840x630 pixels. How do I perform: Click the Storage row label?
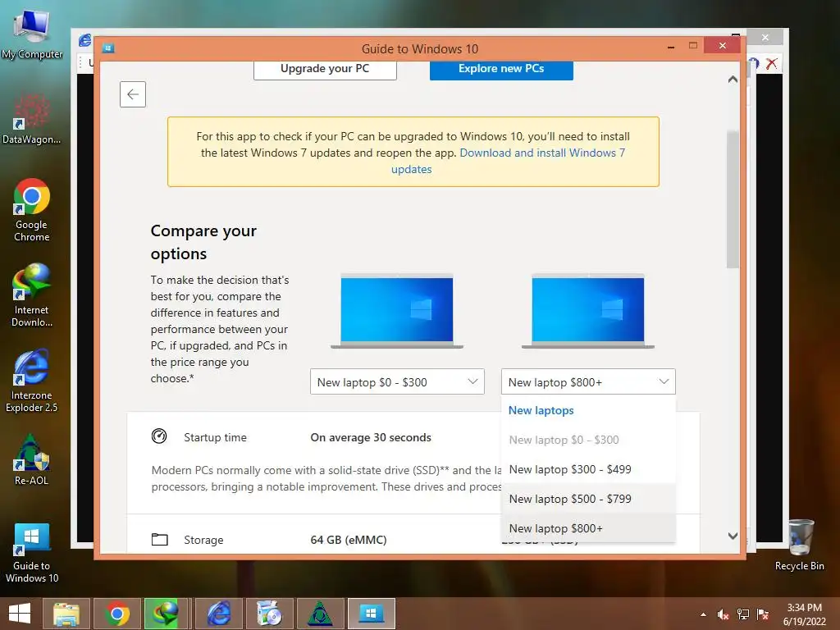click(x=203, y=540)
